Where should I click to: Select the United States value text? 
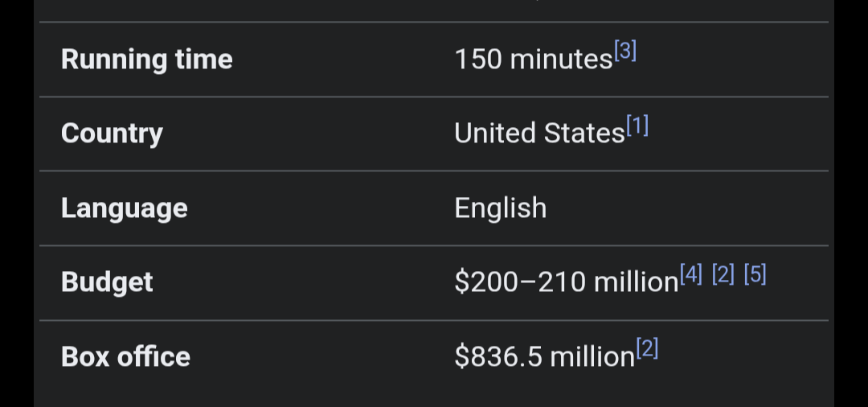point(540,134)
